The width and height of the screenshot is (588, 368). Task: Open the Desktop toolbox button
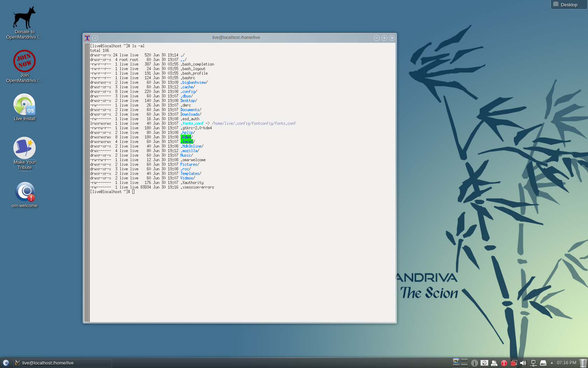(x=569, y=5)
